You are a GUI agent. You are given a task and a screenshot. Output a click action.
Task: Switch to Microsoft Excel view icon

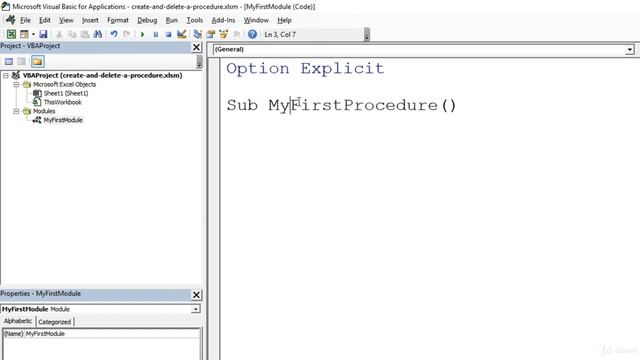click(x=11, y=34)
